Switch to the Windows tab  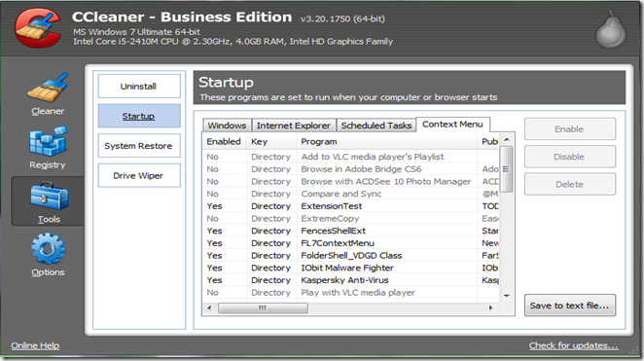[227, 126]
